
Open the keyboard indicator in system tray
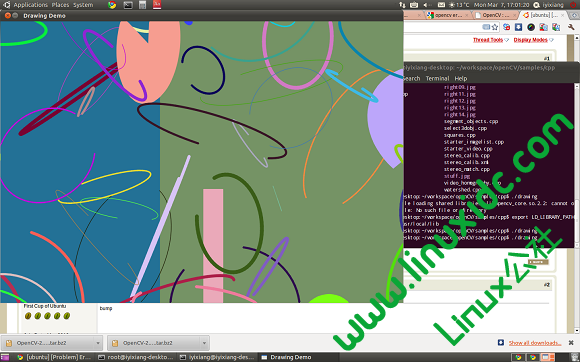click(x=414, y=5)
